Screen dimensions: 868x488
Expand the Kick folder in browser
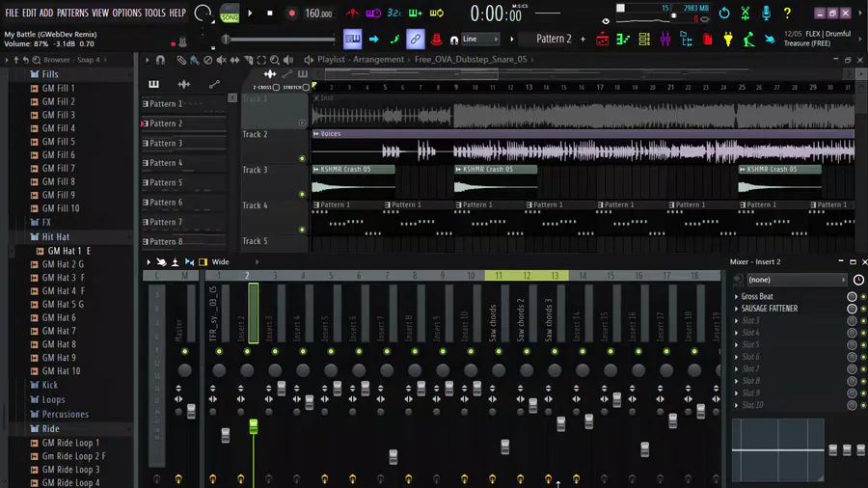pos(50,385)
